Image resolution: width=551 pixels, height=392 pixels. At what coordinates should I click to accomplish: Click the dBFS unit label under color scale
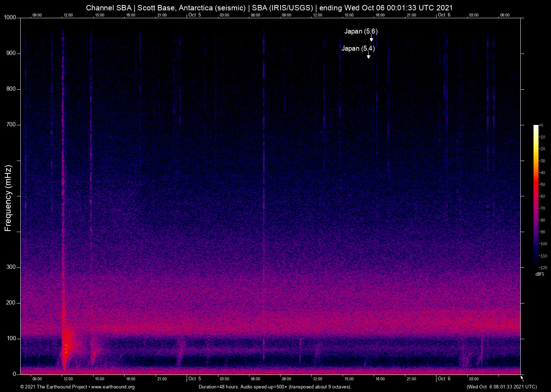coord(540,274)
